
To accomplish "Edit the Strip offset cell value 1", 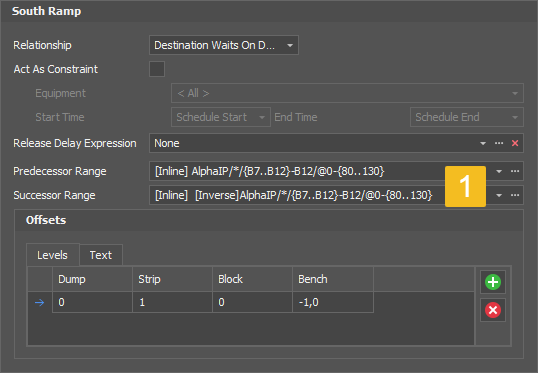I will tap(172, 302).
